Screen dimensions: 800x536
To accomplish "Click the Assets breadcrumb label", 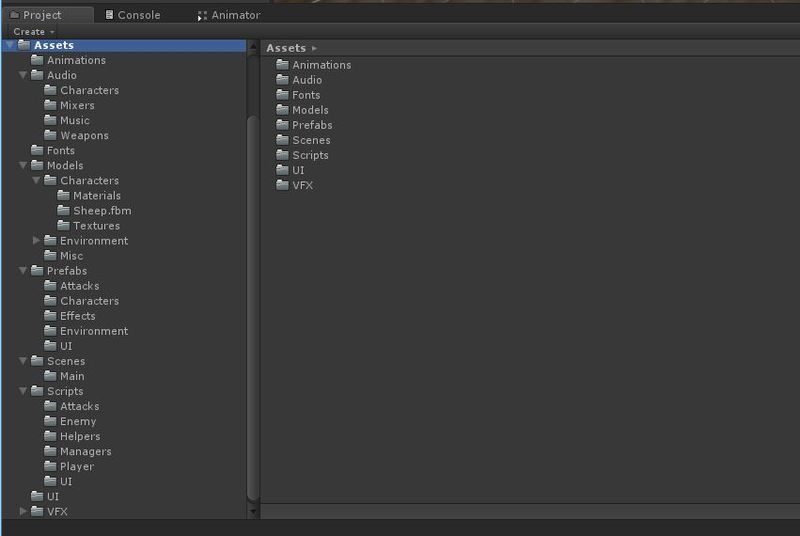I will (286, 48).
